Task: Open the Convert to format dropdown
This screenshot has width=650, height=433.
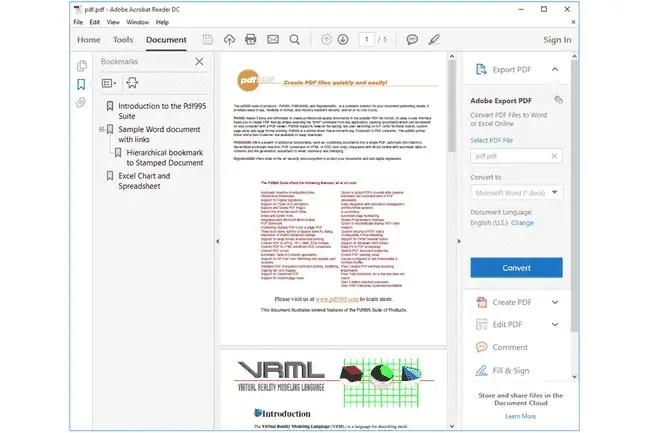Action: point(517,193)
